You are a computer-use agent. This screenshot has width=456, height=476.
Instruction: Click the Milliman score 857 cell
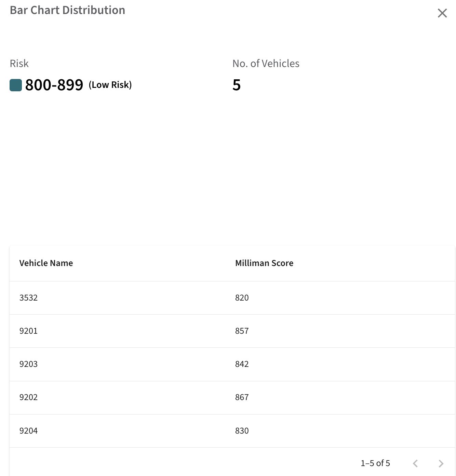[x=242, y=331]
